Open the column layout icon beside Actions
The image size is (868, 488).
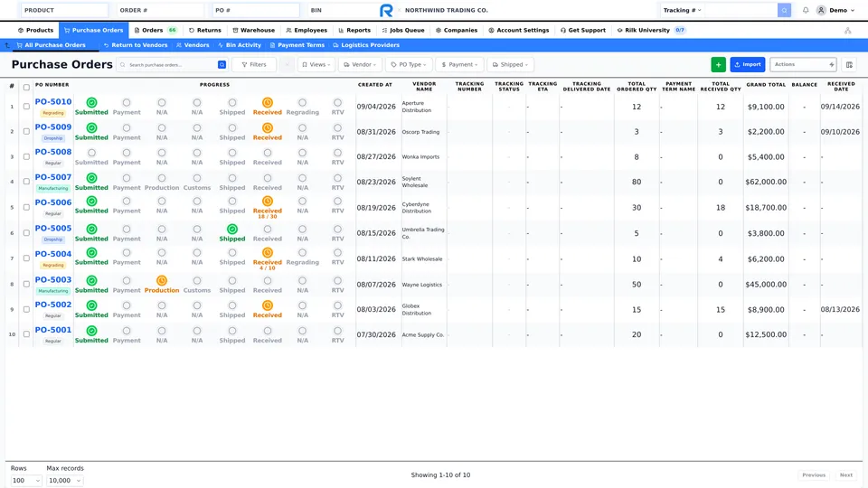[x=849, y=65]
